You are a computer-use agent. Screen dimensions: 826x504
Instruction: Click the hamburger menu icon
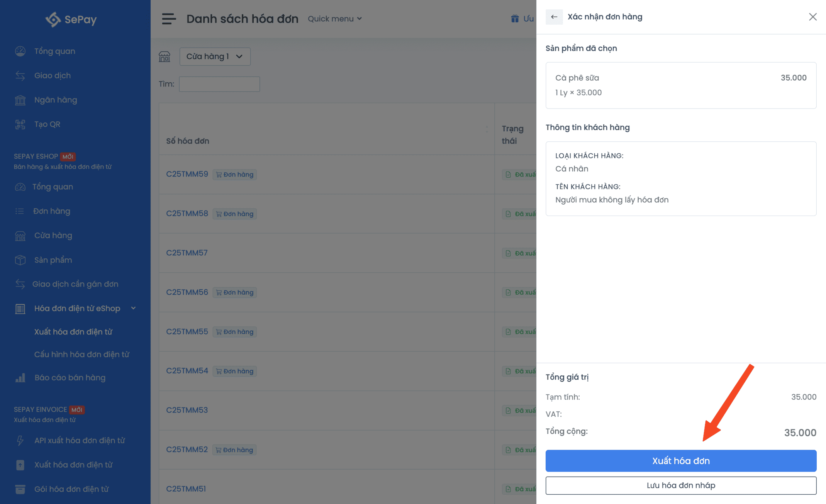coord(169,19)
